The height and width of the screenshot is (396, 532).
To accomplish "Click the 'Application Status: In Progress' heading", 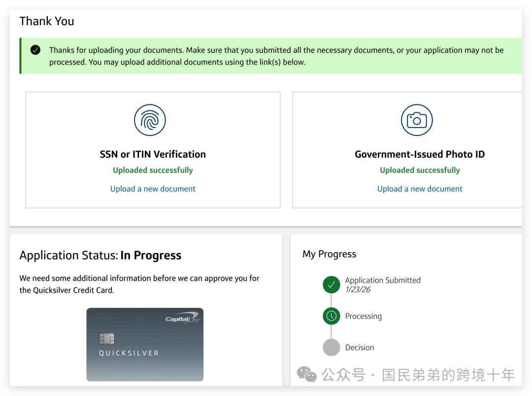I will pos(100,255).
